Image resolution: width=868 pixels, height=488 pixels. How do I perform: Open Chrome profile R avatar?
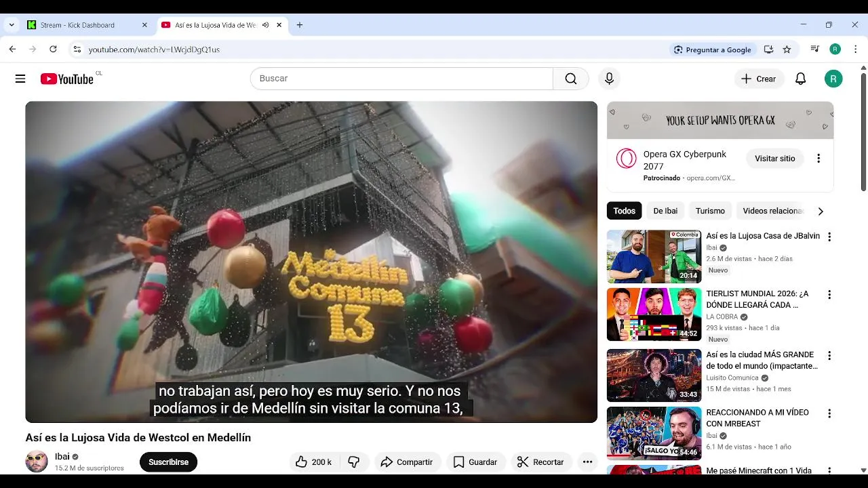835,49
